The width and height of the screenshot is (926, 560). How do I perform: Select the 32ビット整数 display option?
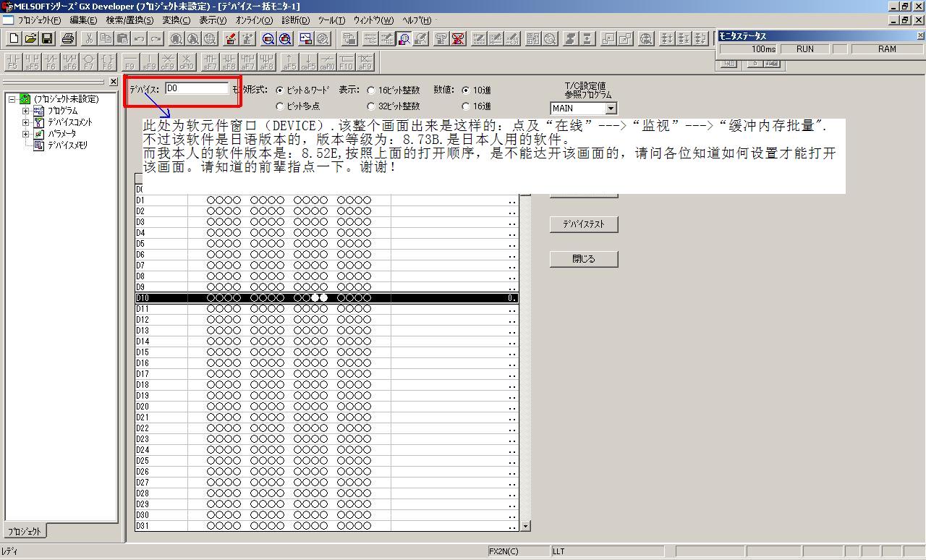click(x=371, y=106)
